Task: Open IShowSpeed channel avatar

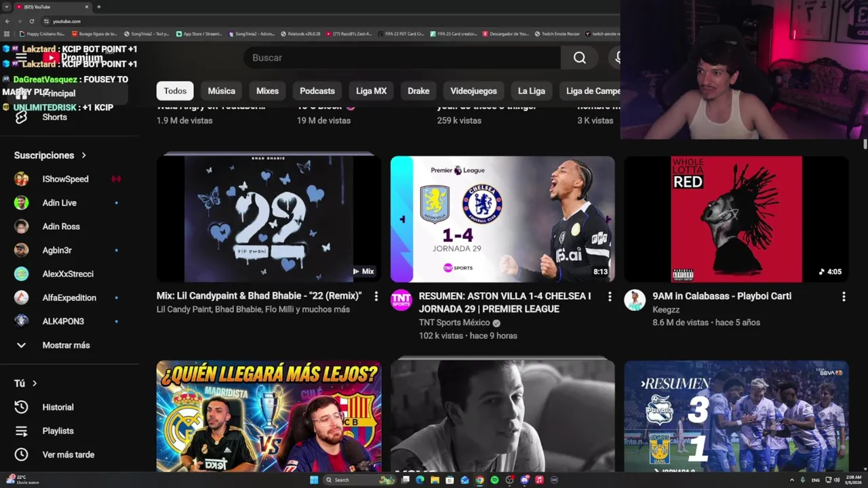Action: coord(22,179)
